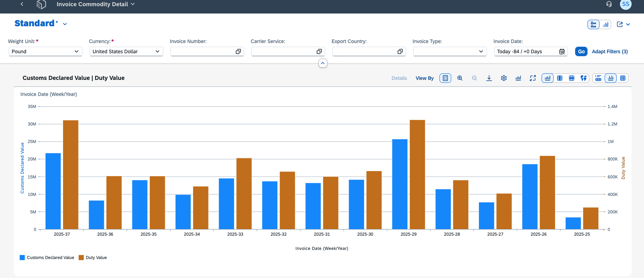The width and height of the screenshot is (644, 278).
Task: Open the share export icon
Action: coord(620,24)
